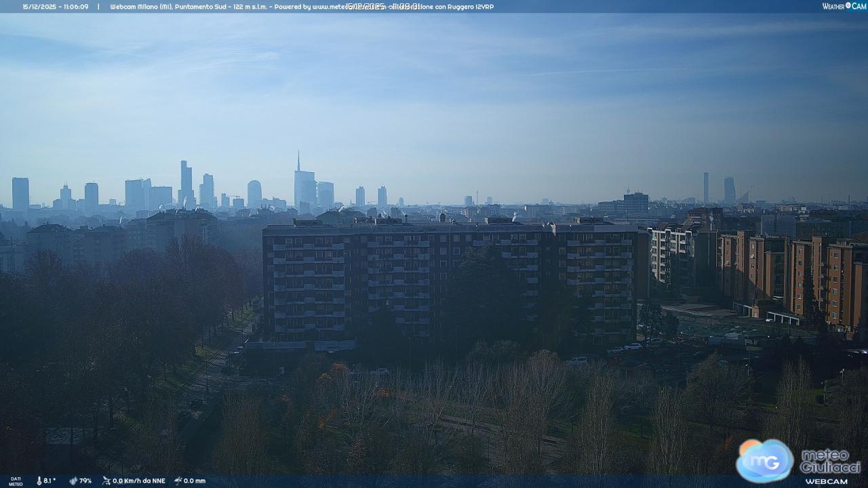Click the meteo Giuliacci brand text

pos(830,461)
